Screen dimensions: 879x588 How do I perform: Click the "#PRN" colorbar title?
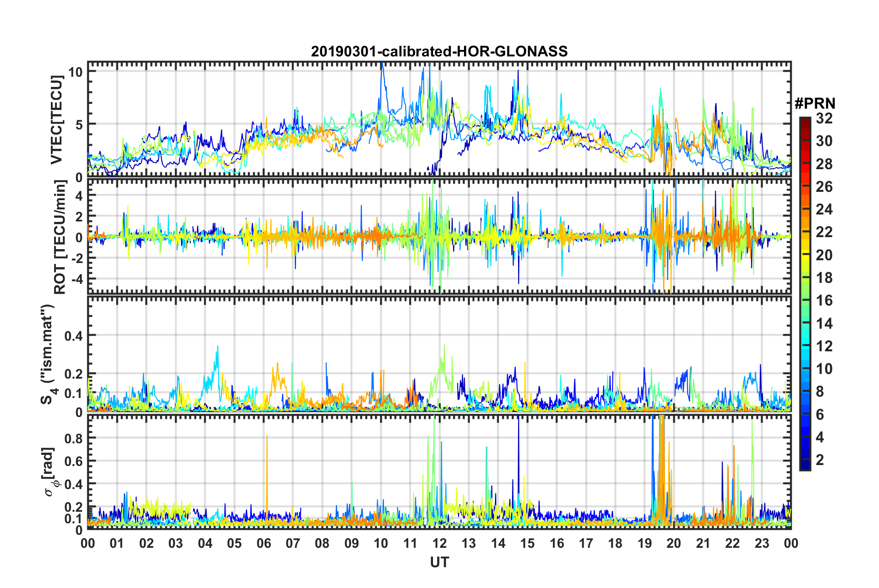point(815,103)
